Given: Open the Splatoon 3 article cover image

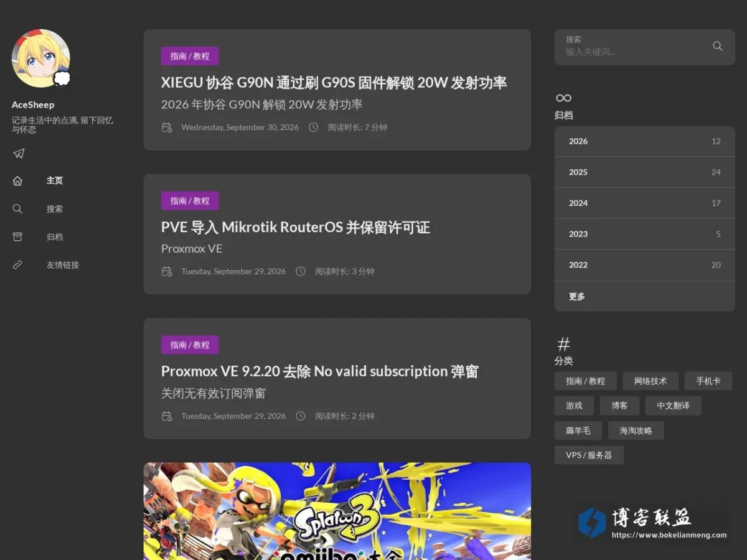Looking at the screenshot, I should tap(337, 511).
